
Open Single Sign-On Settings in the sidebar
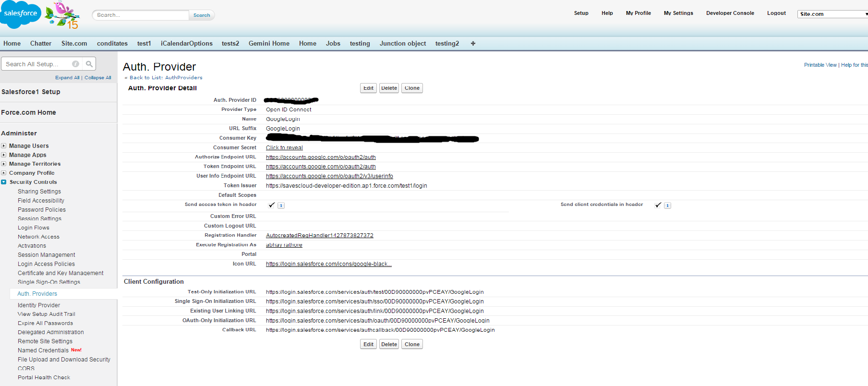click(x=49, y=282)
